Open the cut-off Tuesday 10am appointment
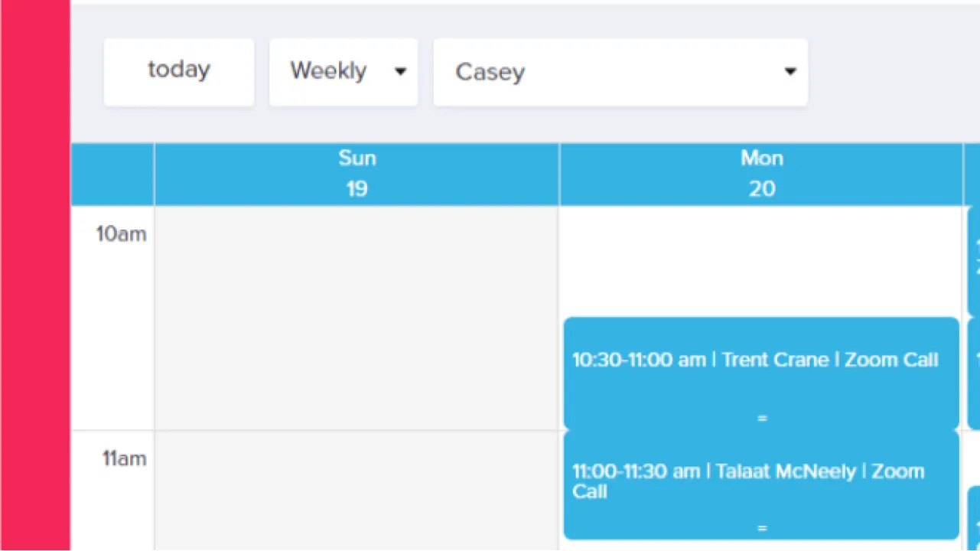This screenshot has height=551, width=980. pos(974,260)
